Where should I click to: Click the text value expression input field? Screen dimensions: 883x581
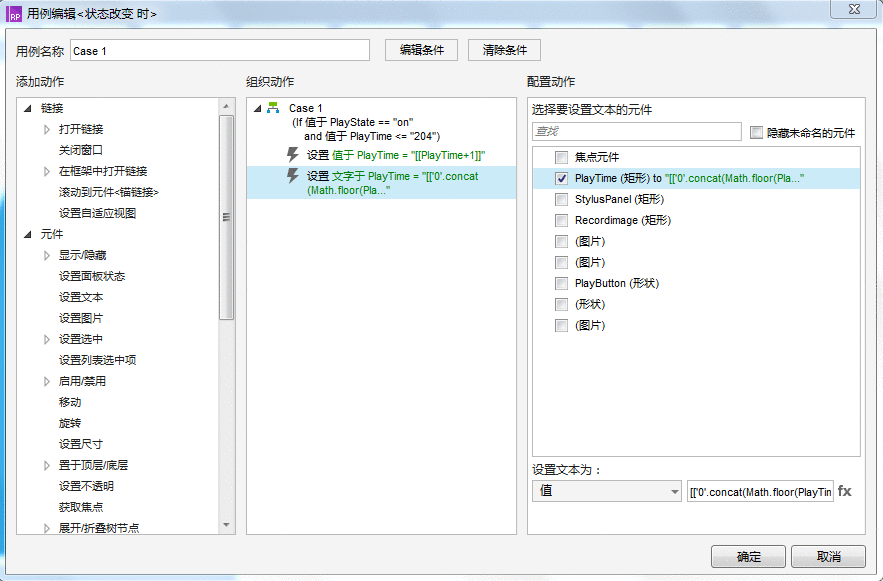[x=760, y=491]
